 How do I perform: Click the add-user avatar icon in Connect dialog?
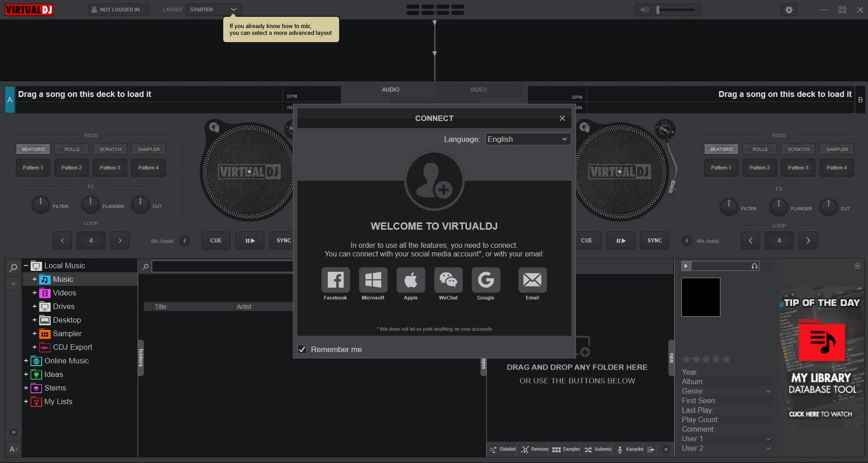coord(434,181)
